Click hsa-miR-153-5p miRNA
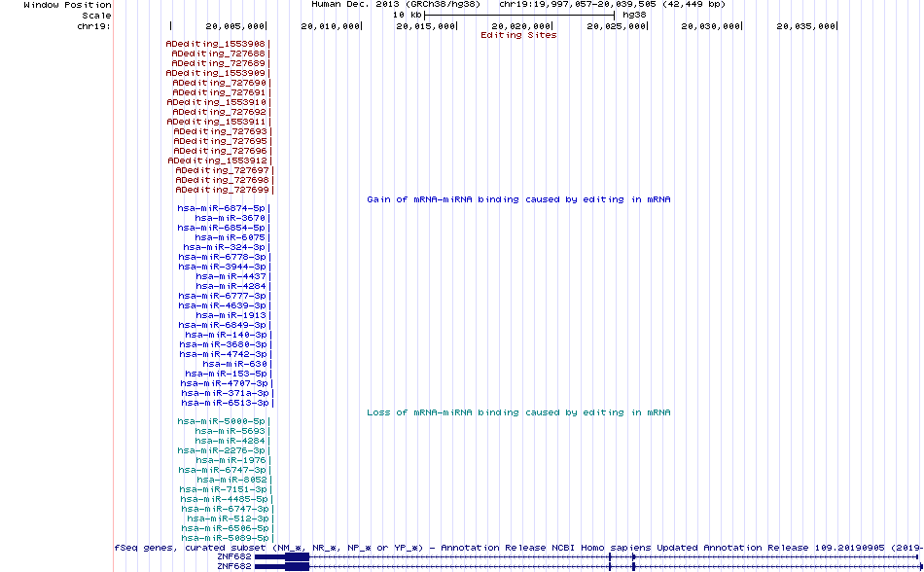Screen dimensions: 924x572 [x=226, y=374]
